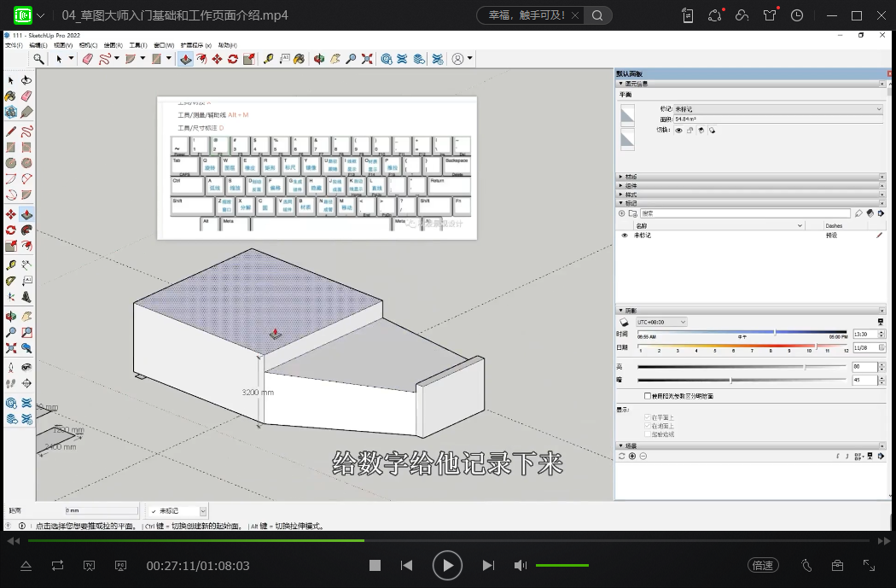
Task: Select the Eraser tool in top toolbar
Action: [x=86, y=59]
